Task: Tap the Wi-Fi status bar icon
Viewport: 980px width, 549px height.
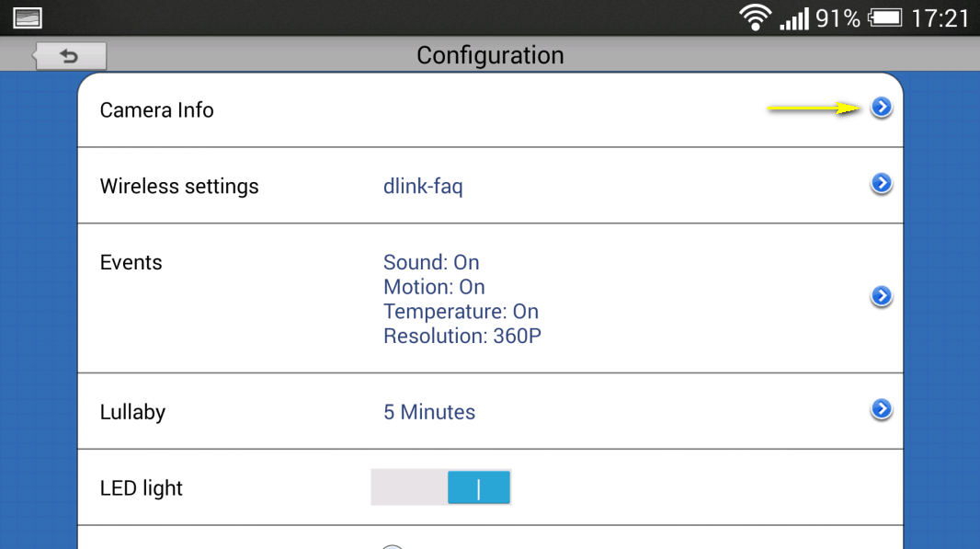Action: pos(755,17)
